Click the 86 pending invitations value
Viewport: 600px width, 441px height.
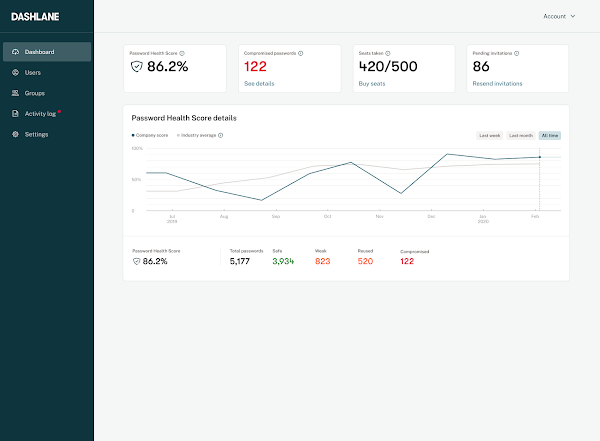coord(481,67)
